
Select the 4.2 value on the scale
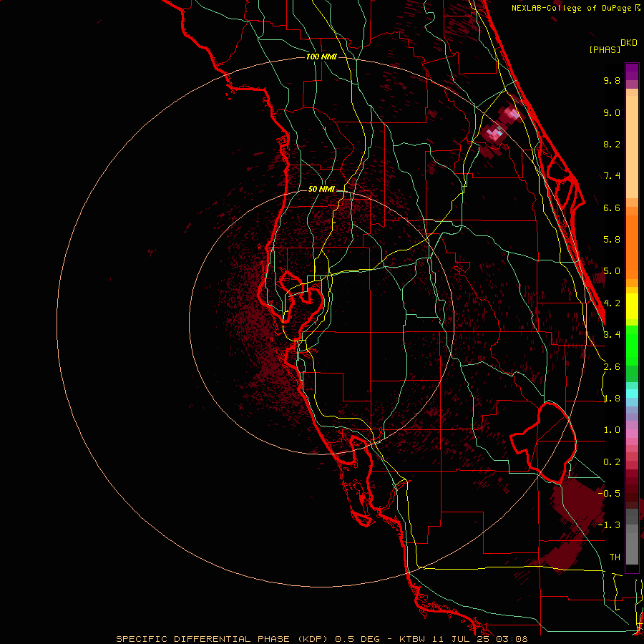point(612,303)
